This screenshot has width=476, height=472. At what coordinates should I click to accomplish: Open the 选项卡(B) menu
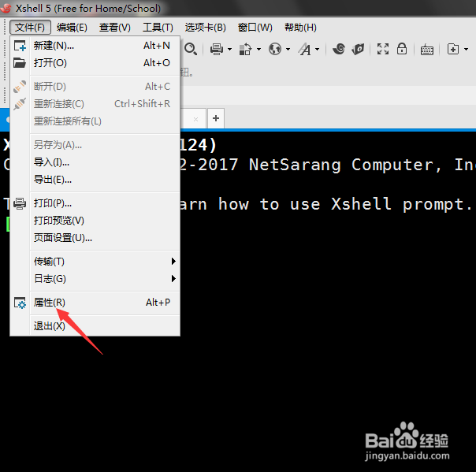pyautogui.click(x=206, y=28)
